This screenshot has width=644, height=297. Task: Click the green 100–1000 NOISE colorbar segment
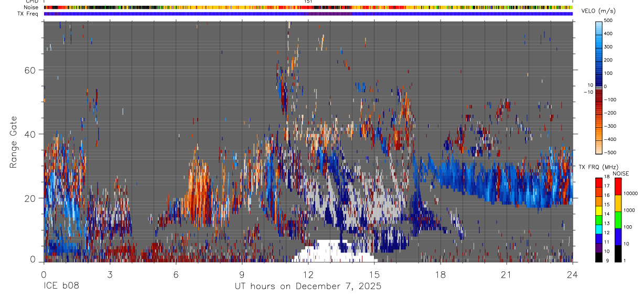click(x=618, y=219)
